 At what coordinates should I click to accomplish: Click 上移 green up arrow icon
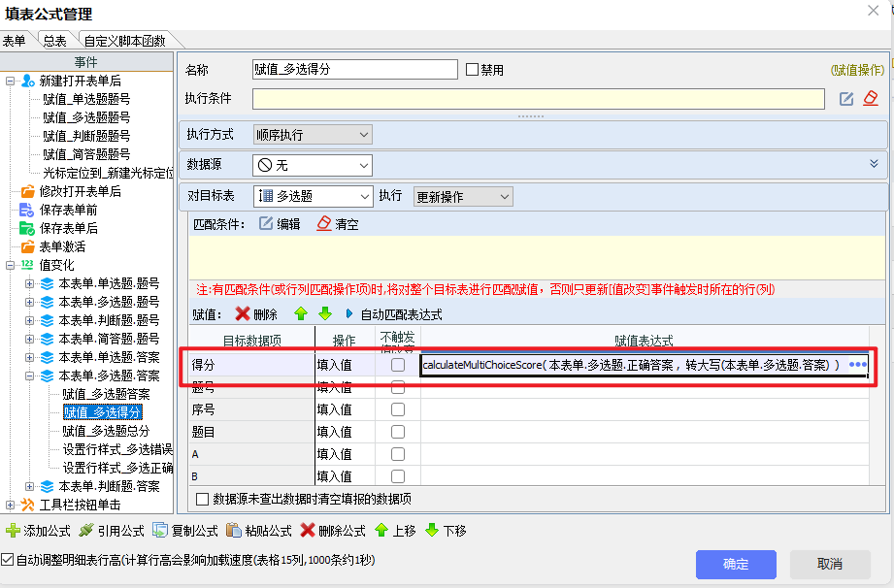coord(381,531)
